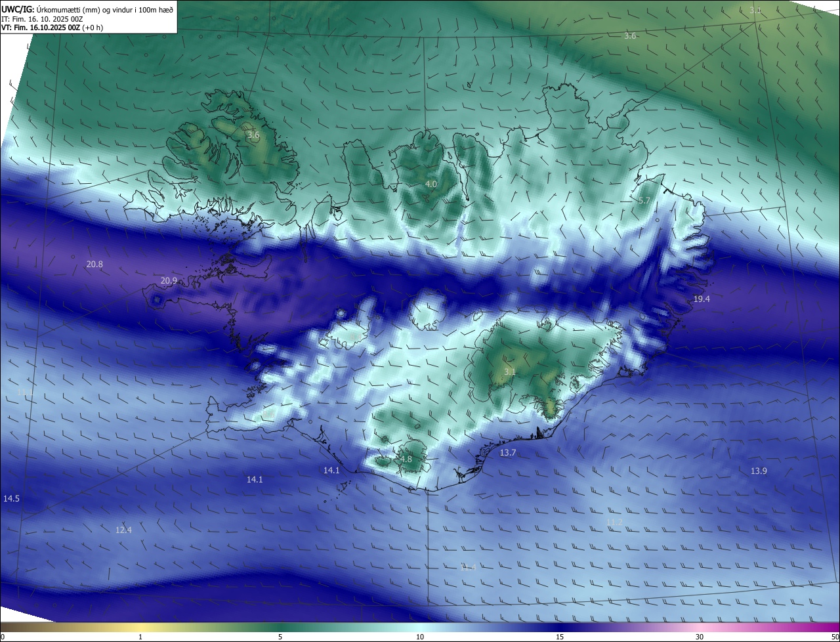Click the 11.2 value south of Iceland

click(614, 523)
